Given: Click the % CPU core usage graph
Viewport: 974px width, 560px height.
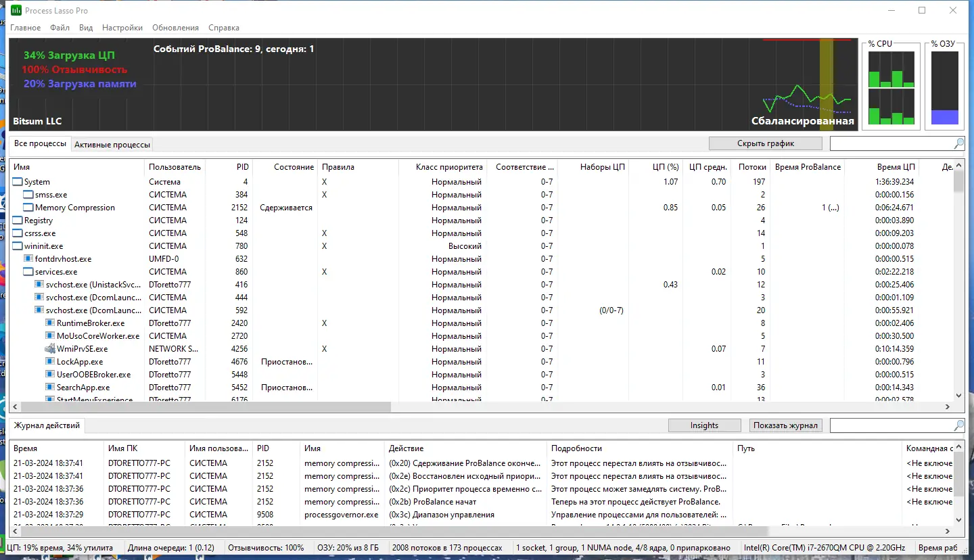Looking at the screenshot, I should [891, 88].
